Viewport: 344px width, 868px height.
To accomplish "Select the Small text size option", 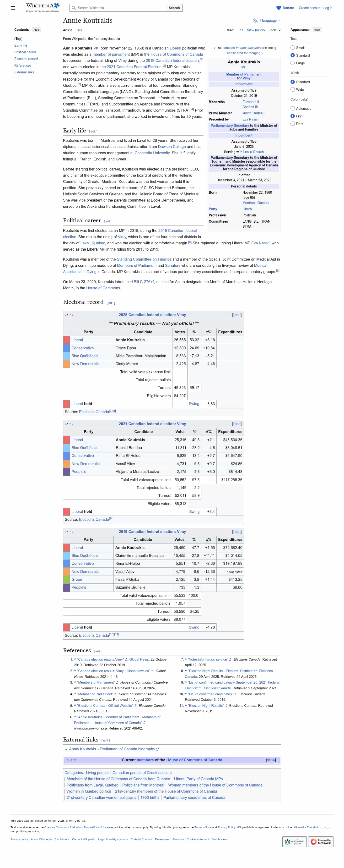I will 292,48.
